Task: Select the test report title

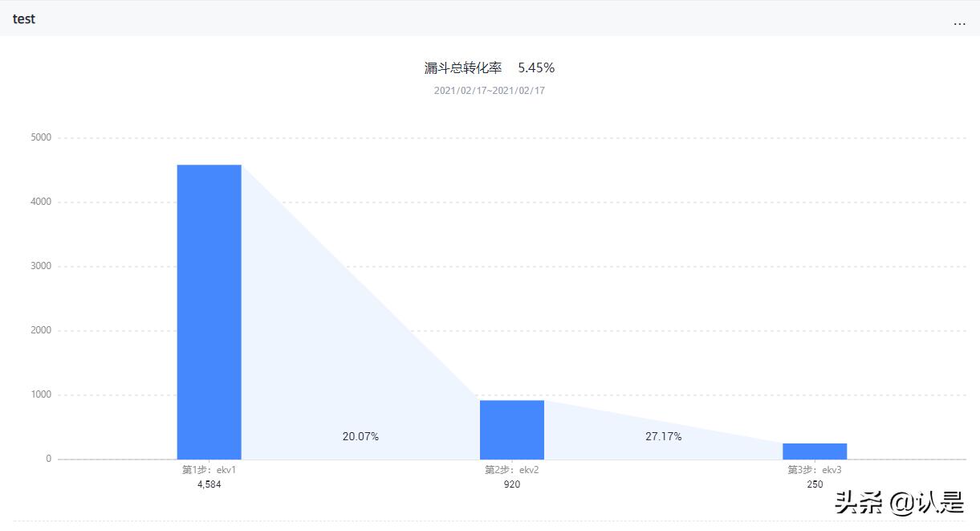Action: (x=23, y=18)
